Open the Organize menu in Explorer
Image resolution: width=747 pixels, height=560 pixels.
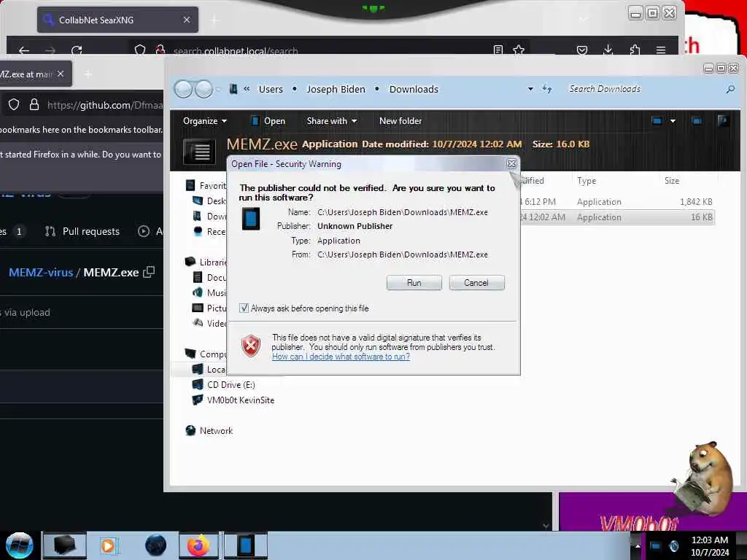tap(205, 121)
